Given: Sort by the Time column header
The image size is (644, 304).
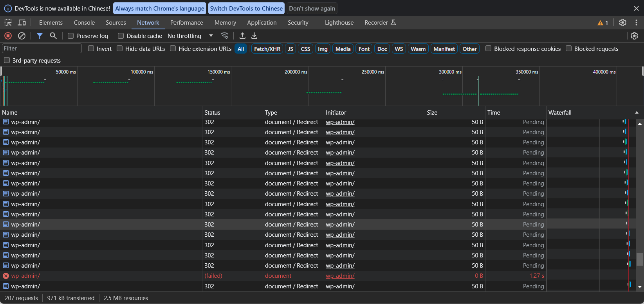Looking at the screenshot, I should (516, 112).
